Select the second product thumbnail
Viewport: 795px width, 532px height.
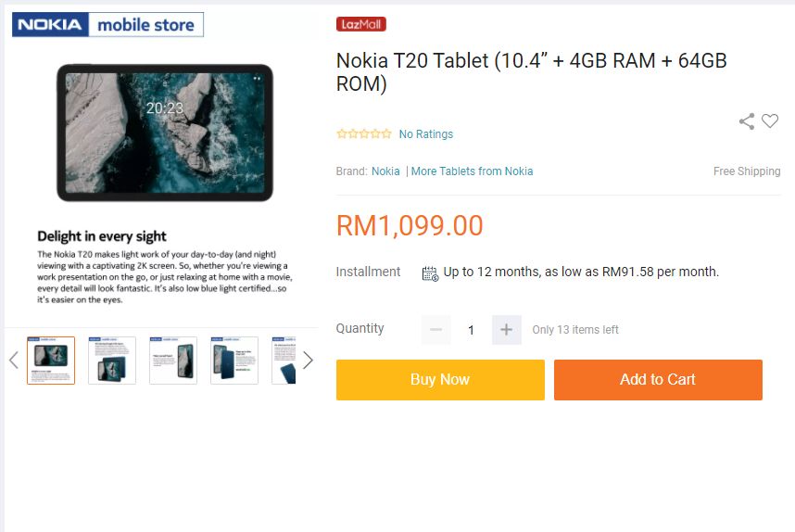[112, 361]
